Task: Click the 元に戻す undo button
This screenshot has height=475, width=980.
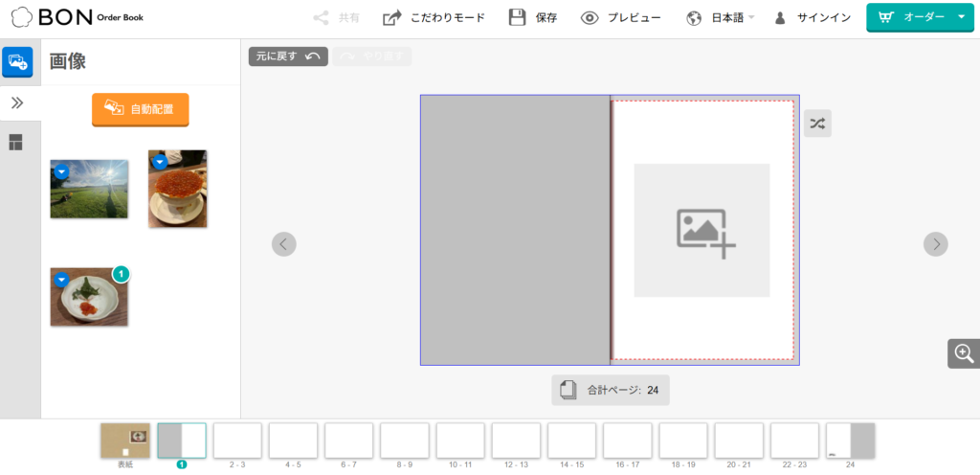Action: click(288, 57)
